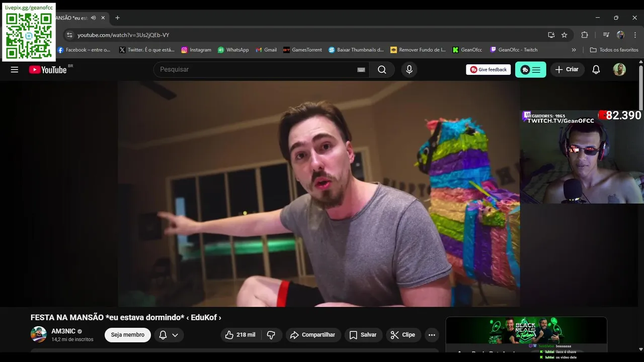Mute the tab via speaker icon

click(x=94, y=18)
